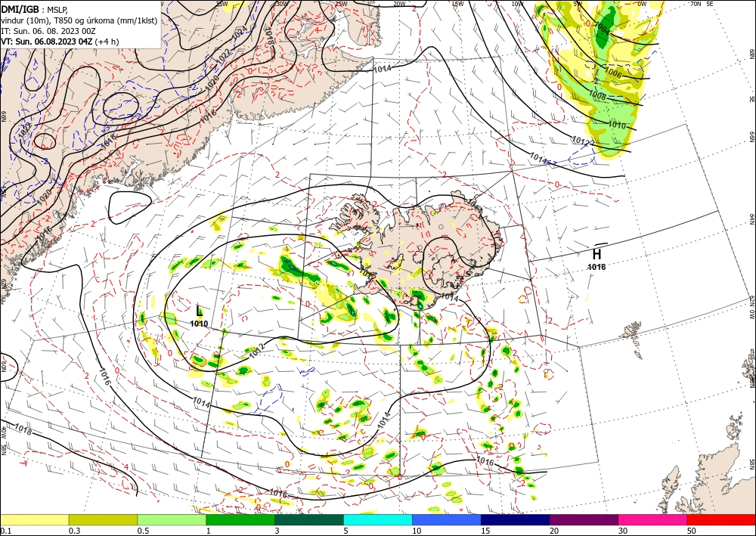
Task: Select the dark green 3–5 legend swatch
Action: pyautogui.click(x=309, y=519)
